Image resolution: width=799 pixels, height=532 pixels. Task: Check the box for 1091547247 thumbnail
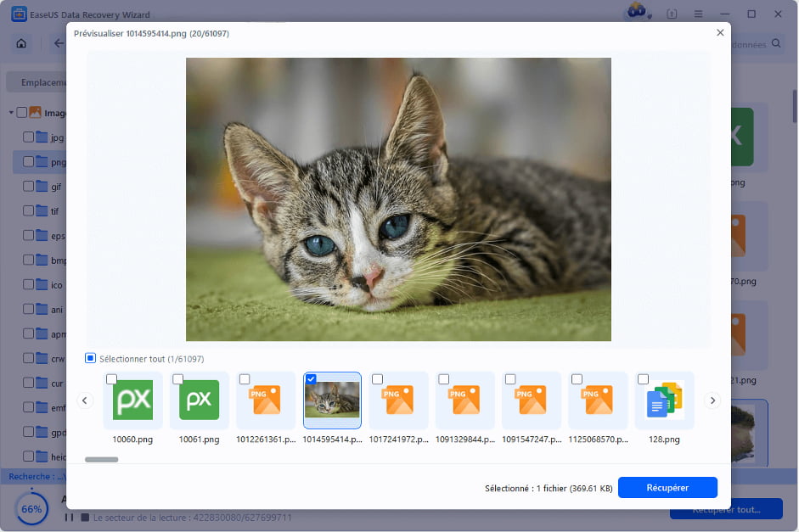pyautogui.click(x=510, y=379)
